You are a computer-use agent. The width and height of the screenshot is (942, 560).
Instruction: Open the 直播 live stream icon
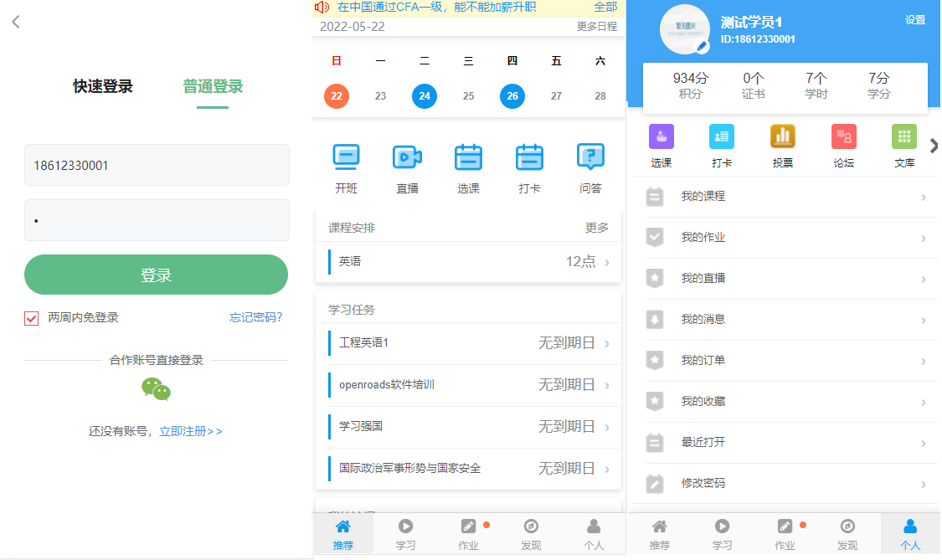point(407,157)
